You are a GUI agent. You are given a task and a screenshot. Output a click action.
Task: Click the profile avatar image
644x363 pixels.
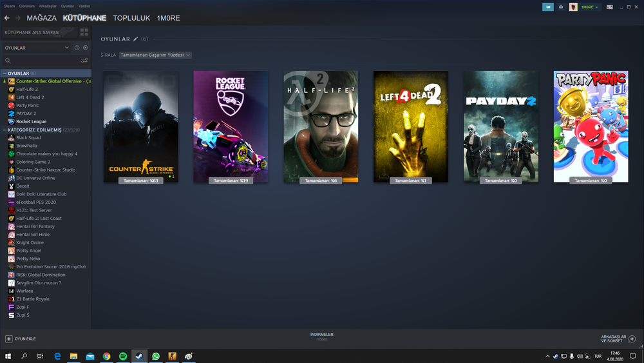(x=573, y=7)
